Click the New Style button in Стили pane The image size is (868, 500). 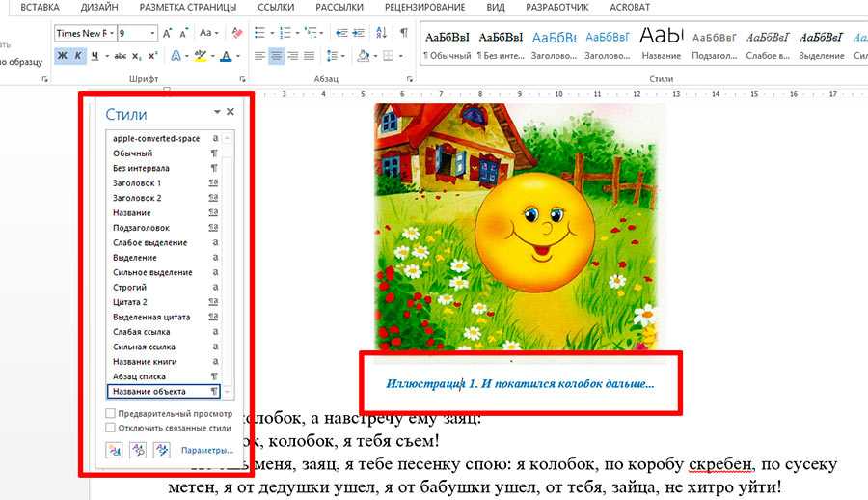tap(116, 450)
